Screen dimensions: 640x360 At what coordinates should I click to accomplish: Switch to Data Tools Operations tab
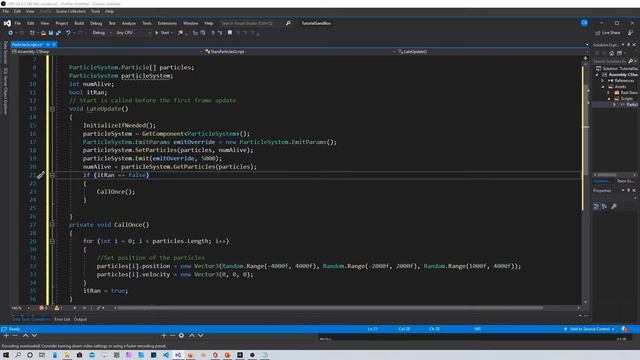31,319
